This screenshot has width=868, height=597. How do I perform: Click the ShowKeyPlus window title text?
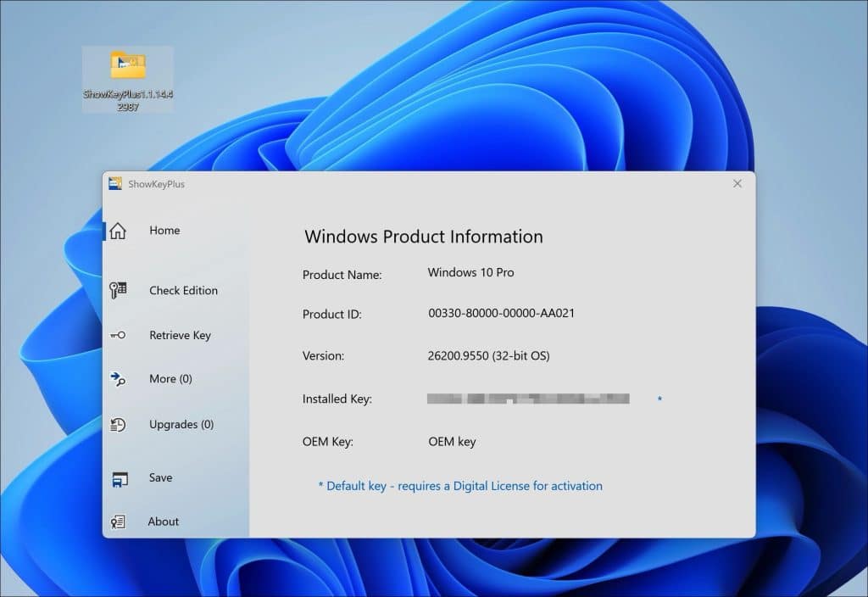pyautogui.click(x=157, y=184)
